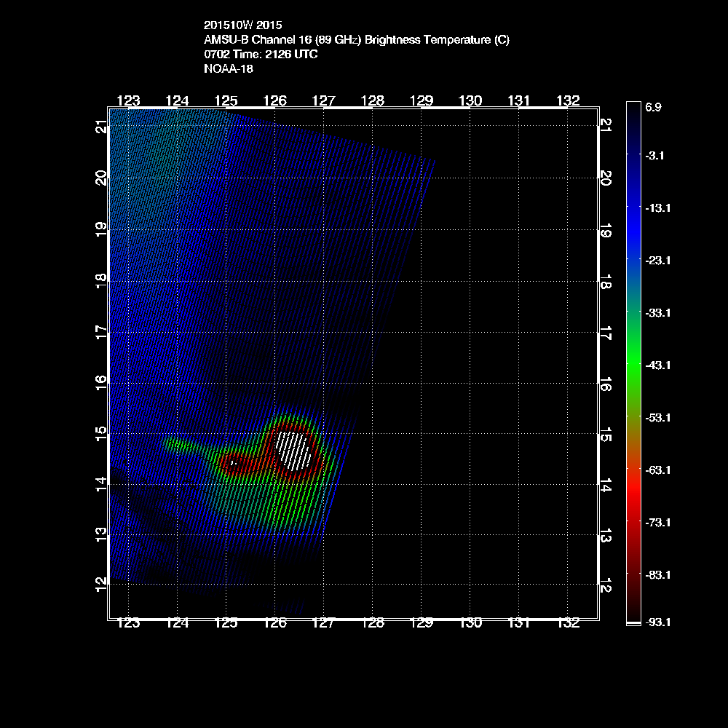Select latitude 16 on the right axis
Image resolution: width=728 pixels, height=728 pixels.
point(605,384)
